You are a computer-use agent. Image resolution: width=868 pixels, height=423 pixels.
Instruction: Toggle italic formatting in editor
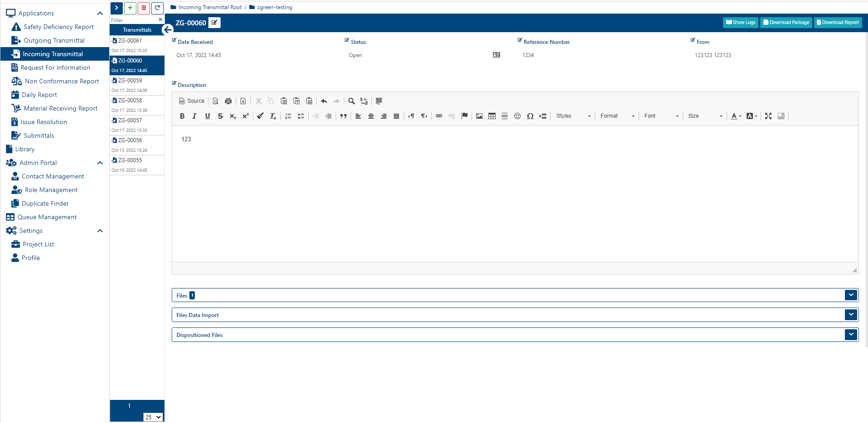[x=195, y=116]
